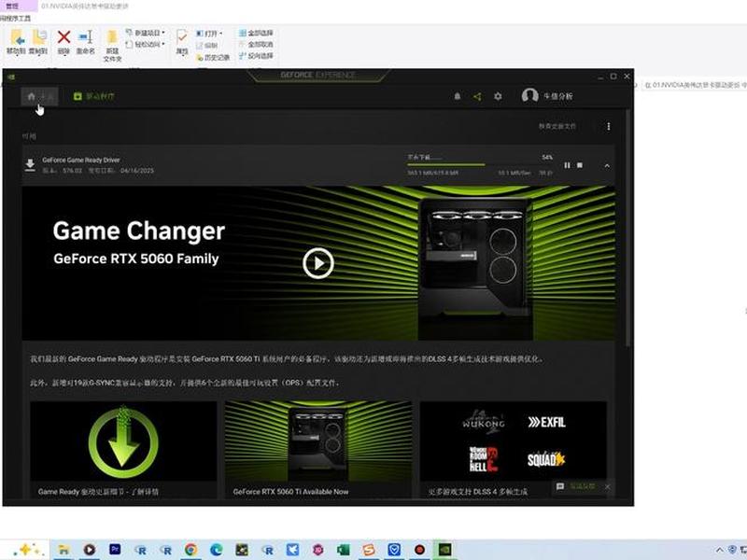Stop the driver download
Viewport: 747px width, 560px height.
580,165
